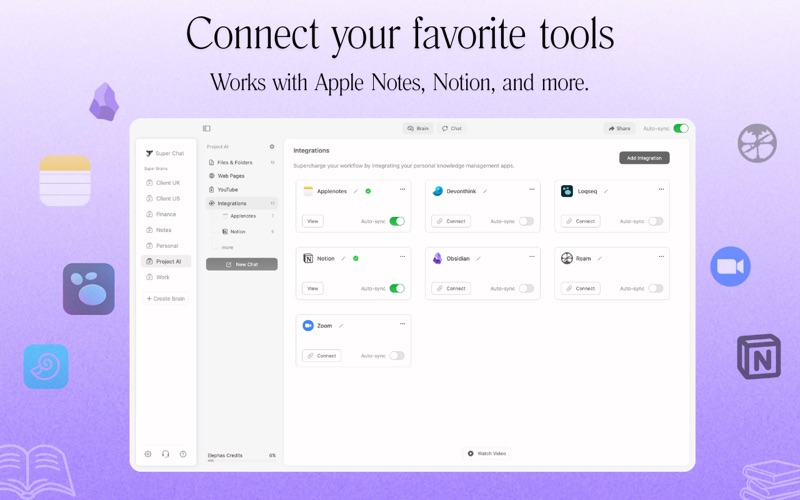Open settings icon at sidebar bottom
800x500 pixels.
148,454
